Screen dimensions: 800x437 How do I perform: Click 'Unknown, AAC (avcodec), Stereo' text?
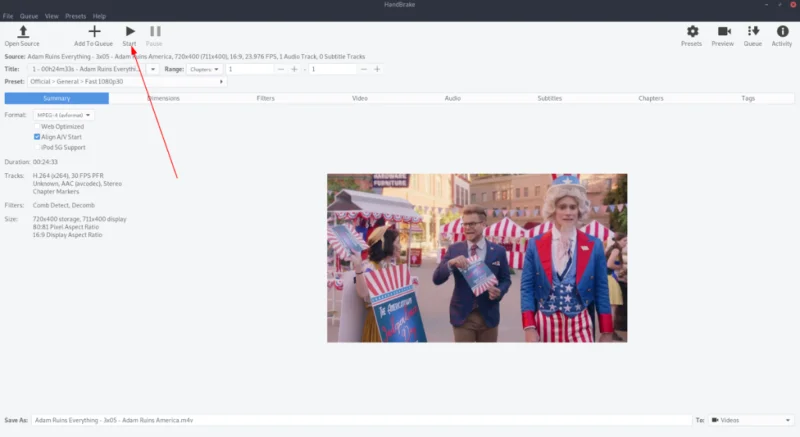tap(78, 184)
